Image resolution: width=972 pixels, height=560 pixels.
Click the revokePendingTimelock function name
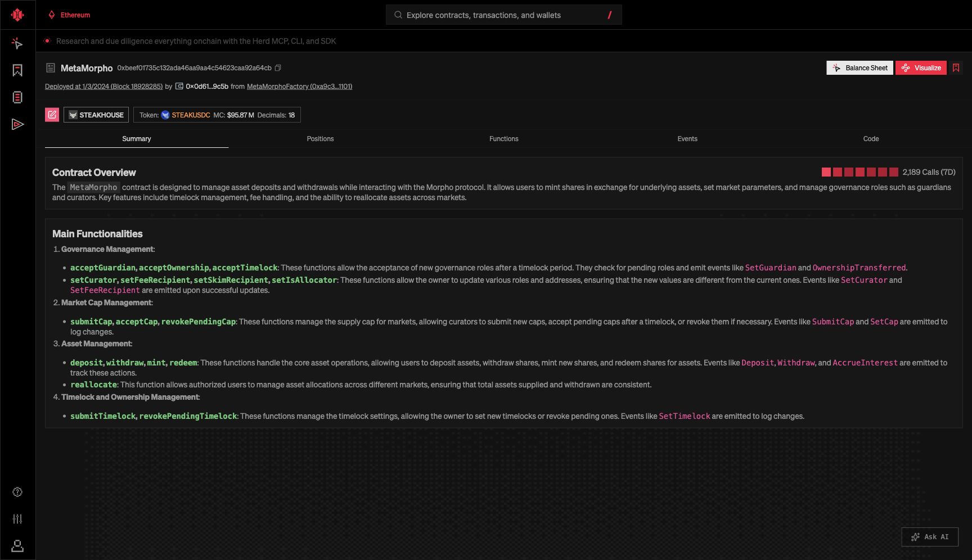[188, 416]
